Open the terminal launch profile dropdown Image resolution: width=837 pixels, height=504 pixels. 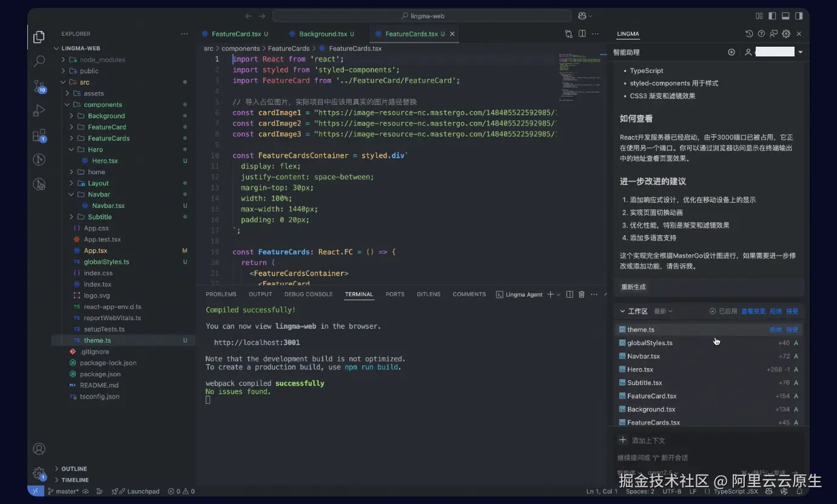tap(559, 294)
